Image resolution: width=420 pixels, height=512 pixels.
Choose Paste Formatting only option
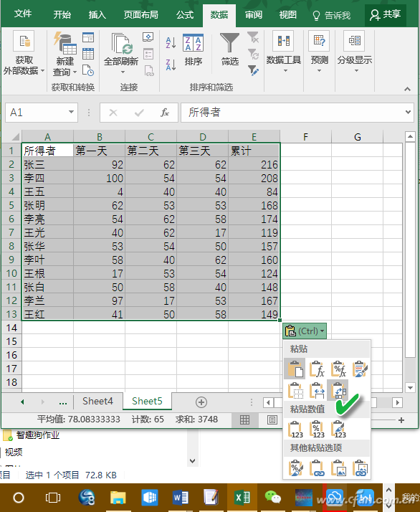click(295, 468)
